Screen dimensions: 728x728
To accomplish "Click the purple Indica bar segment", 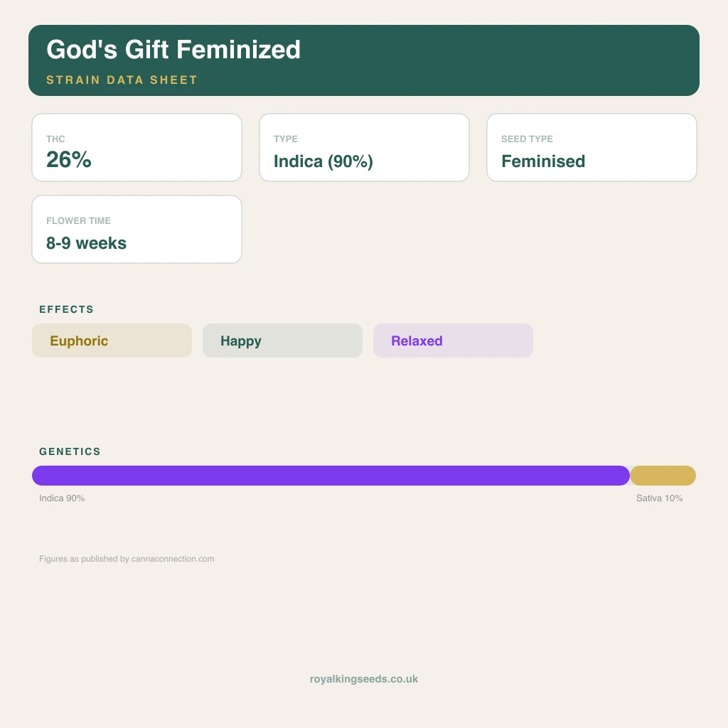I will coord(331,476).
